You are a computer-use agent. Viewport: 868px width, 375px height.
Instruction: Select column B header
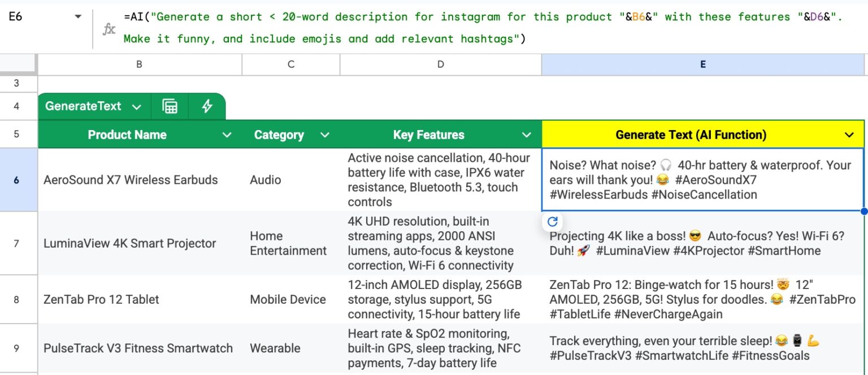[x=139, y=64]
